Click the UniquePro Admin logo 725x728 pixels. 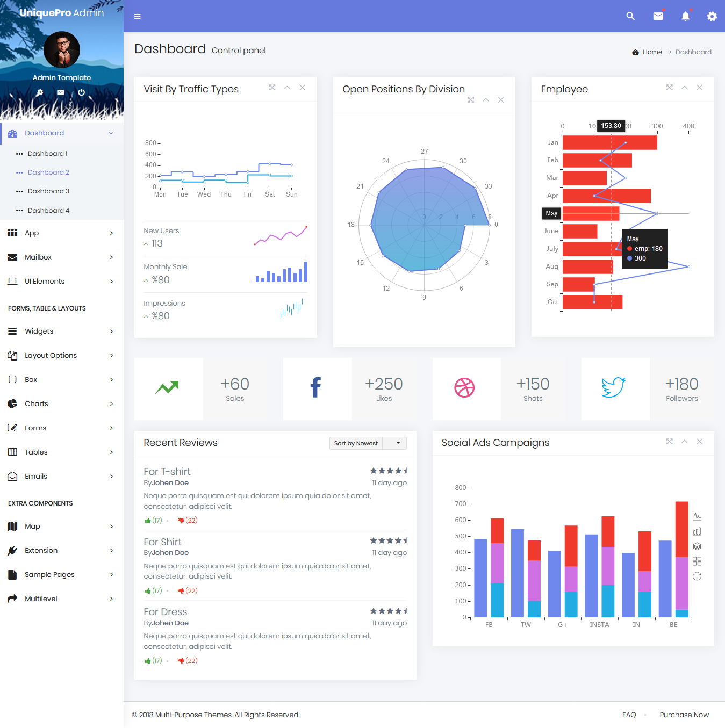point(62,12)
